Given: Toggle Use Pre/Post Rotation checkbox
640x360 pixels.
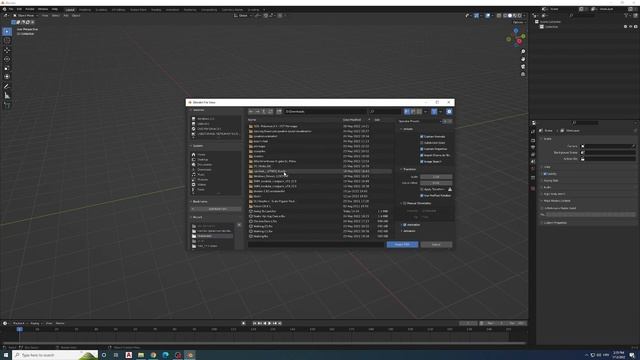Looking at the screenshot, I should point(422,196).
